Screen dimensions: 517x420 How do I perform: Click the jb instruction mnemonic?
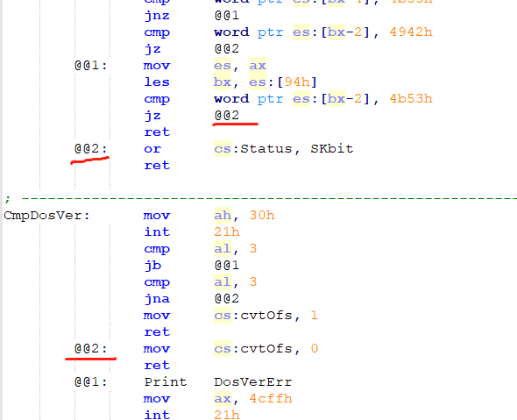tap(152, 266)
